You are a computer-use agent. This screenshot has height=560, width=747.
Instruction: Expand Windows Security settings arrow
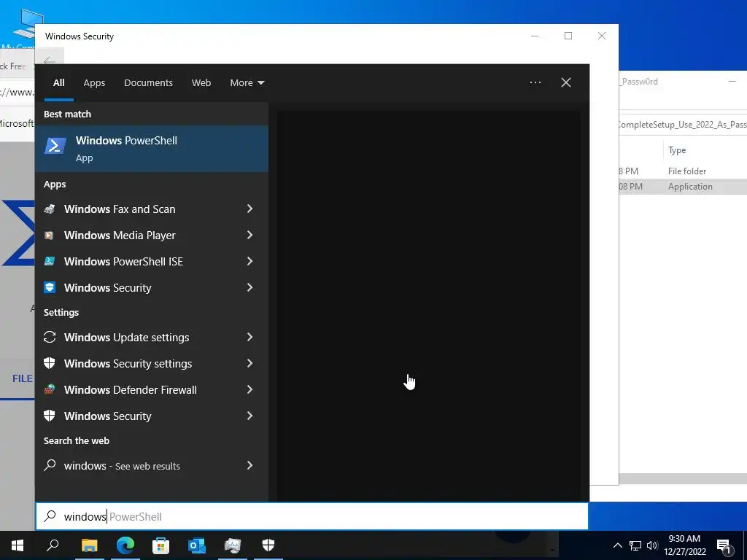(249, 363)
